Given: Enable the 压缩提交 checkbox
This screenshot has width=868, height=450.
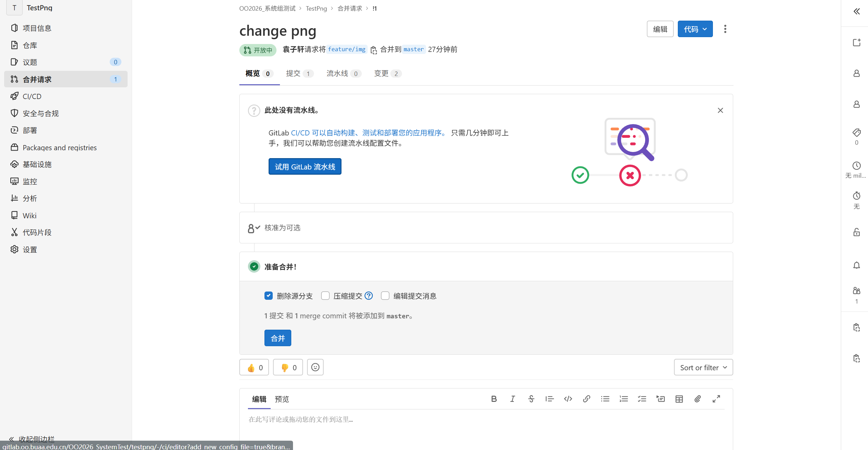Looking at the screenshot, I should point(325,296).
